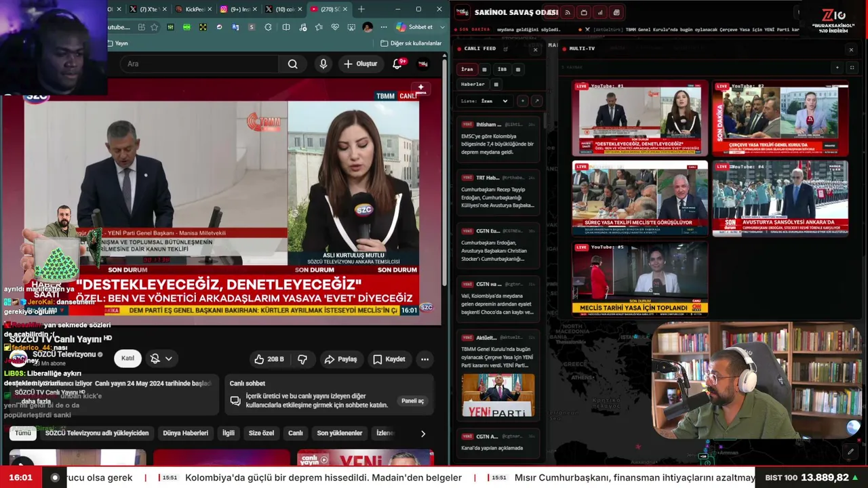
Task: Add a source in Multi-TV panel
Action: (x=837, y=68)
